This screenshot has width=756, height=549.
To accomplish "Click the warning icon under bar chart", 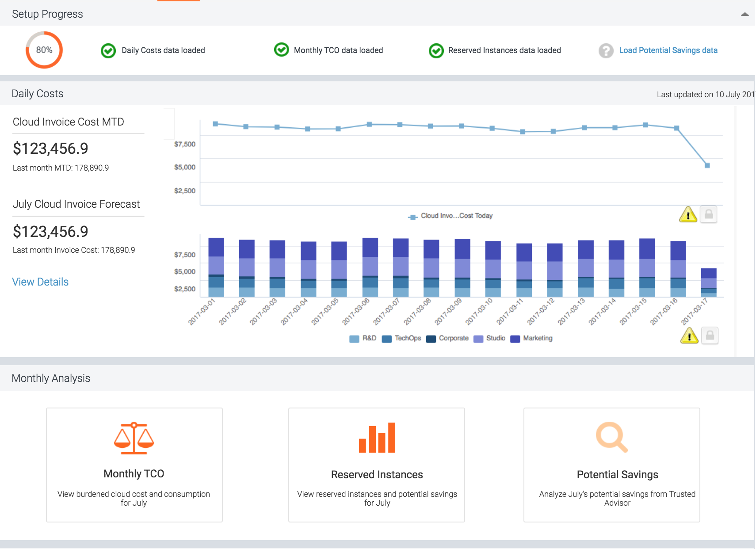I will click(689, 335).
